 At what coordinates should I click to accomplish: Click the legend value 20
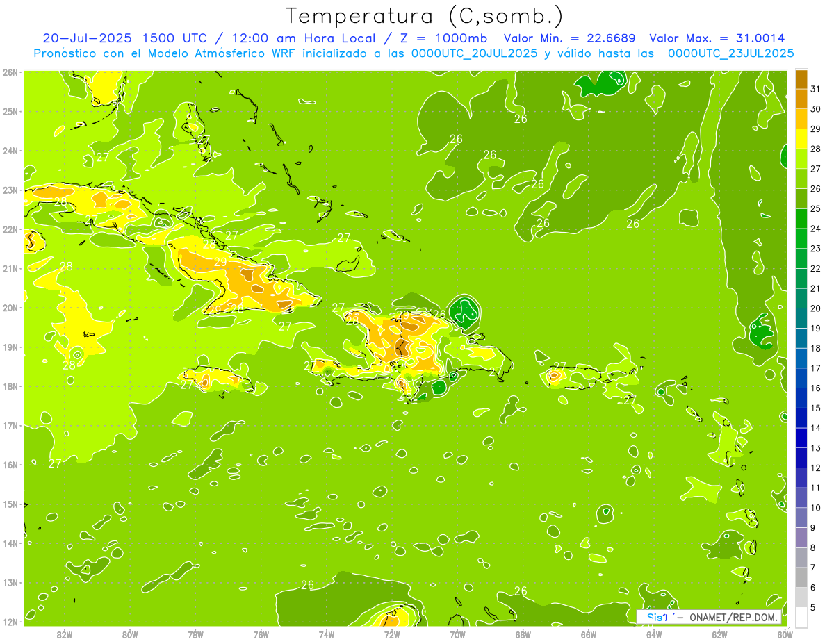(x=815, y=308)
